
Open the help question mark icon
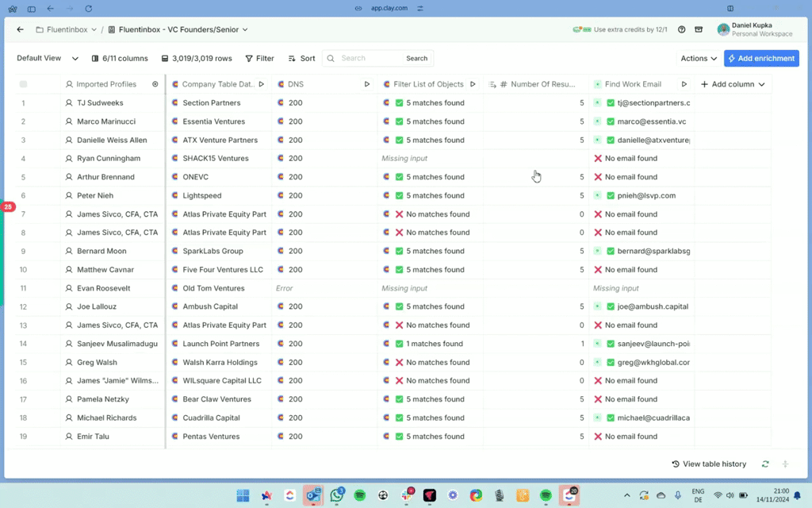[682, 29]
